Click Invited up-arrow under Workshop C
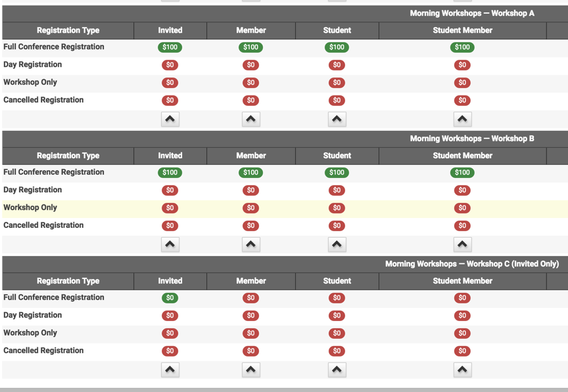568x392 pixels. click(x=170, y=370)
